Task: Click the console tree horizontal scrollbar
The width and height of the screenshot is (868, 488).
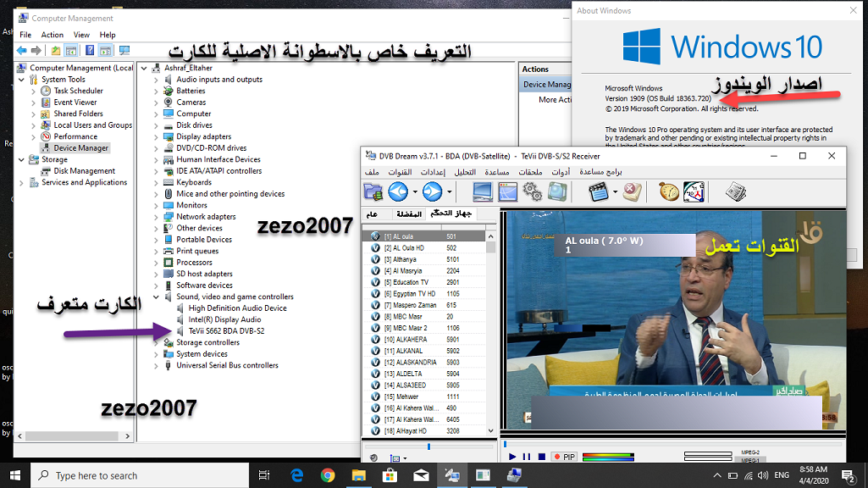Action: [74, 436]
